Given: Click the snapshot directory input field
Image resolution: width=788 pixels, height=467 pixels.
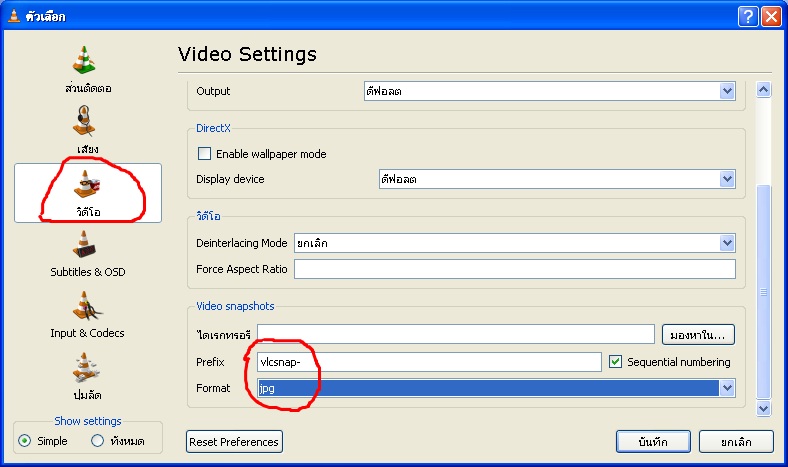Looking at the screenshot, I should pyautogui.click(x=456, y=334).
